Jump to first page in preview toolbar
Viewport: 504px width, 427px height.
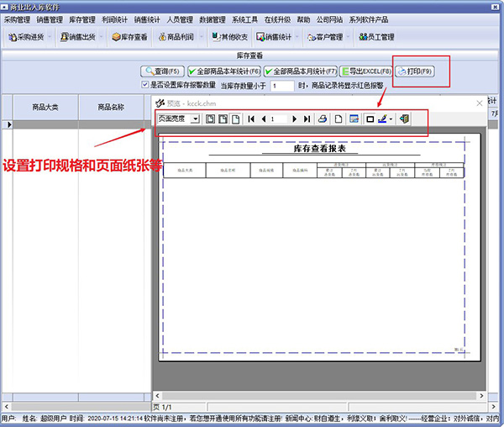pyautogui.click(x=251, y=119)
